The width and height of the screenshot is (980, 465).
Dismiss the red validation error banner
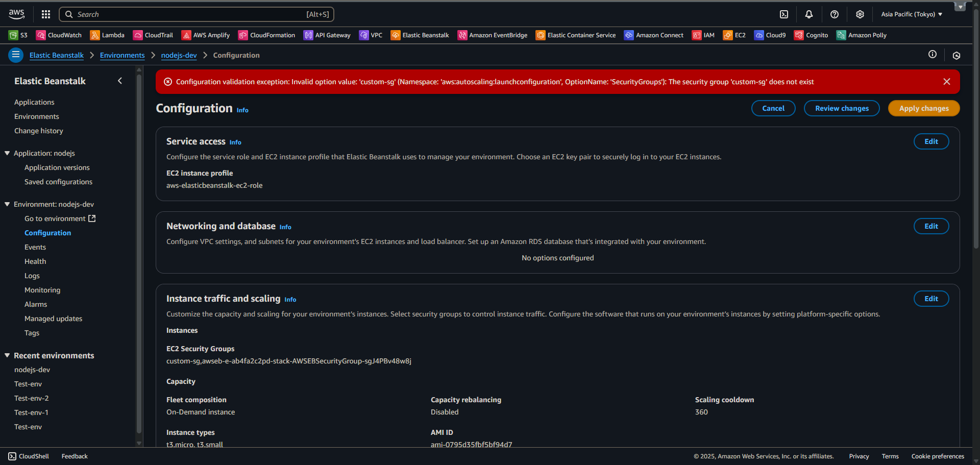tap(947, 82)
